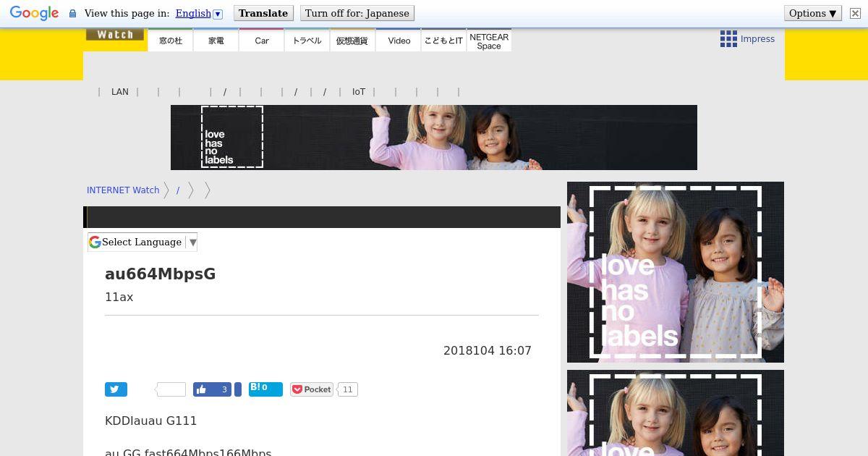
Task: Click the Impress grid icon
Action: coord(728,39)
